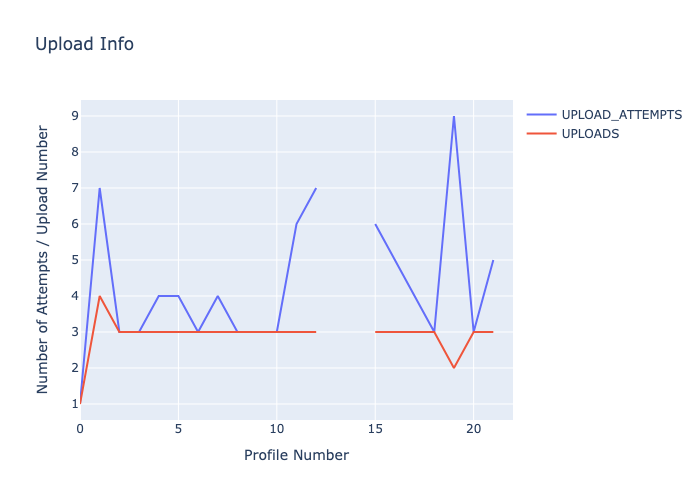Click the red dip at value 2

tap(453, 368)
